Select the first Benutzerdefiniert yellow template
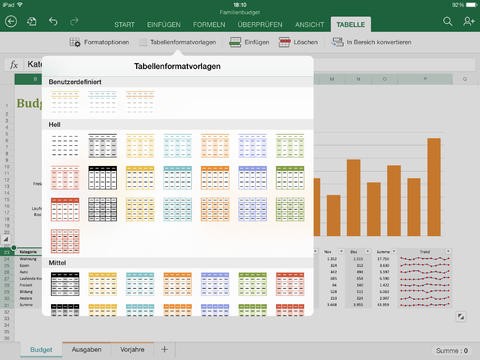 pyautogui.click(x=65, y=101)
